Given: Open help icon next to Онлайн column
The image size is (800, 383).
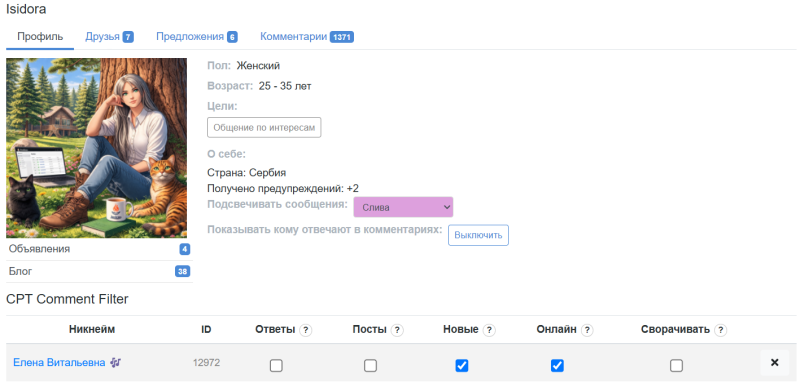Looking at the screenshot, I should coord(587,330).
